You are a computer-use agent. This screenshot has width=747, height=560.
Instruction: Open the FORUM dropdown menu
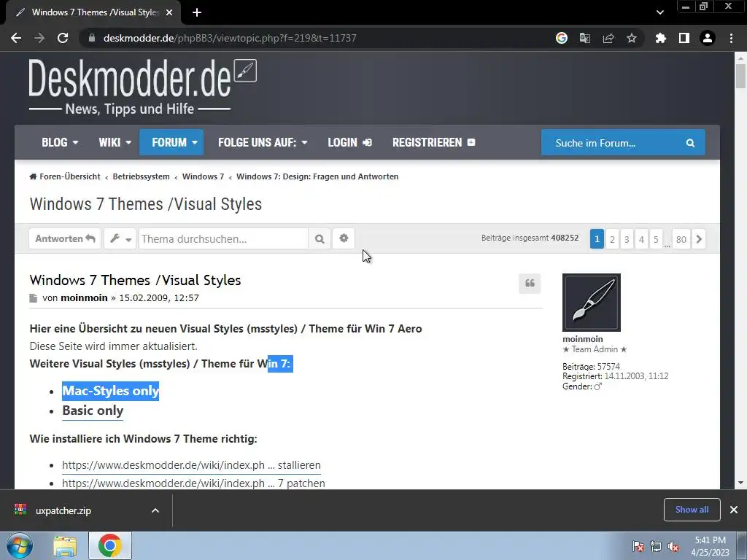click(171, 142)
